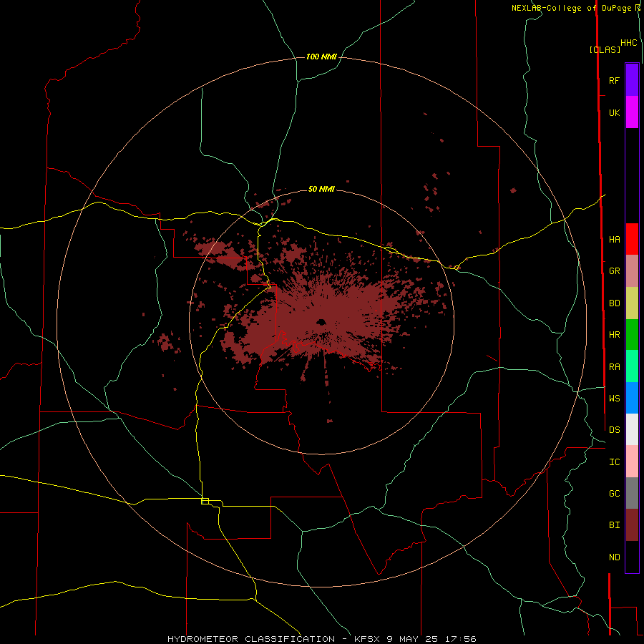The image size is (644, 644).
Task: Pick the HR green legend swatch
Action: coord(632,335)
